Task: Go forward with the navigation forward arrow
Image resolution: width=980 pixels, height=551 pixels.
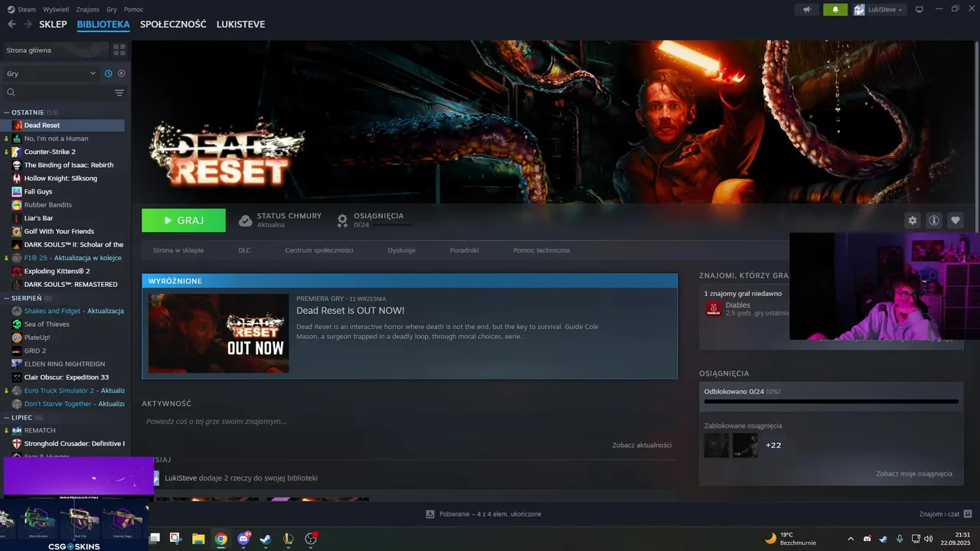Action: click(28, 24)
